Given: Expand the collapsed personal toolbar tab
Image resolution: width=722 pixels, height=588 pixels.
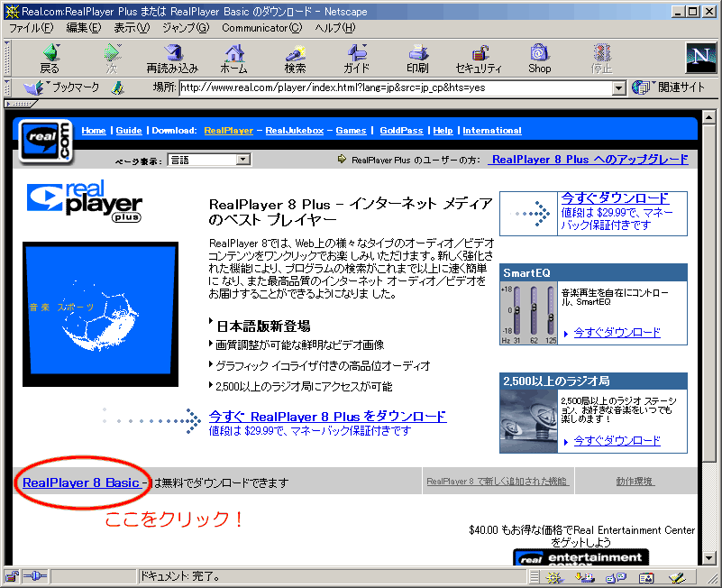Looking at the screenshot, I should point(20,104).
